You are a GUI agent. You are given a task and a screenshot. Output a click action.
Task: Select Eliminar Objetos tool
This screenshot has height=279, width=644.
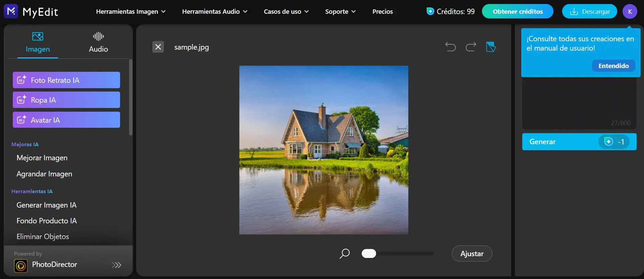click(x=43, y=237)
